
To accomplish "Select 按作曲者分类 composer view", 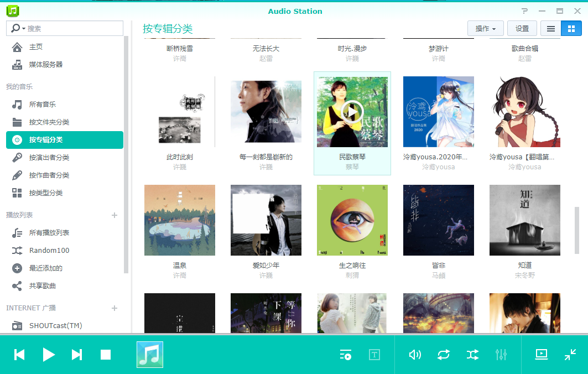I will tap(65, 175).
